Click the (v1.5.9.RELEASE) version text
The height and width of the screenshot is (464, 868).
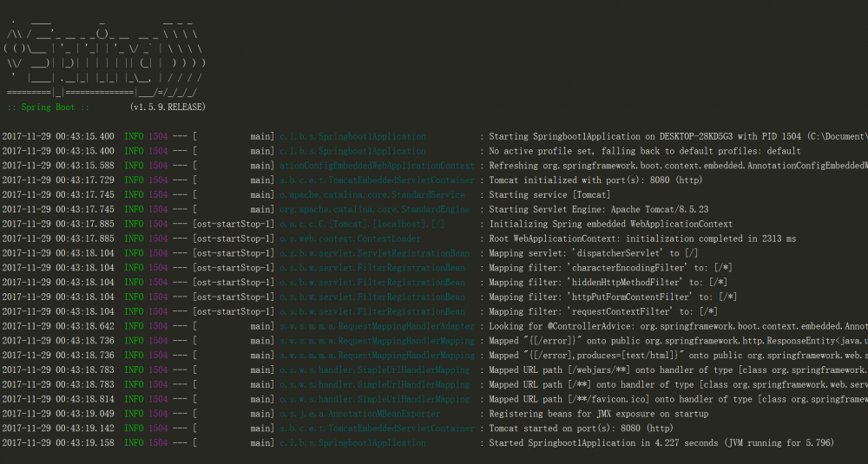[168, 107]
